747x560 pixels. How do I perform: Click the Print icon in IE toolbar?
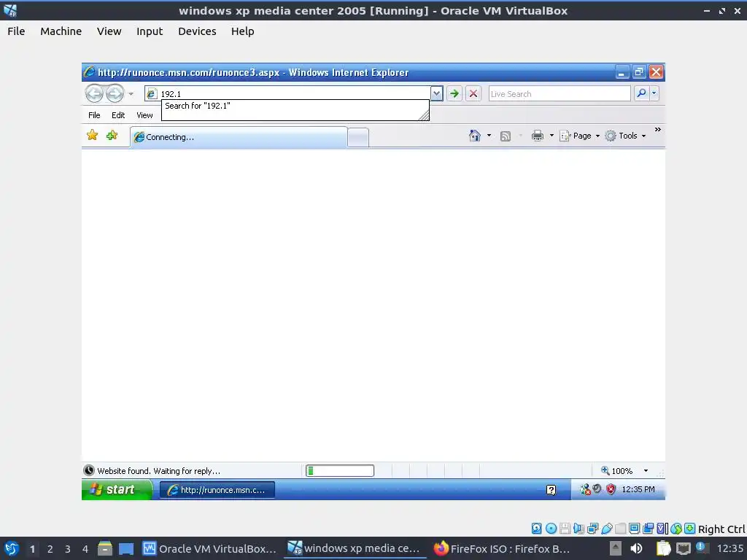(x=538, y=136)
